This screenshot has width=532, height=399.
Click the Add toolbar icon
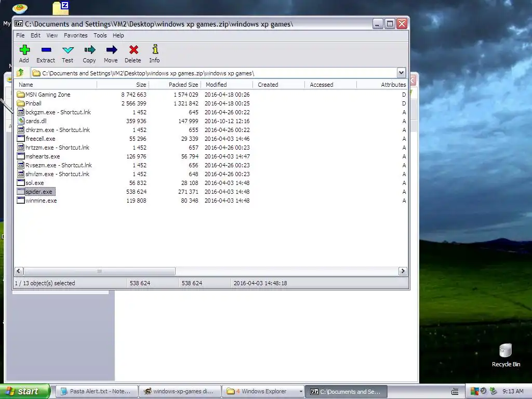coord(24,50)
